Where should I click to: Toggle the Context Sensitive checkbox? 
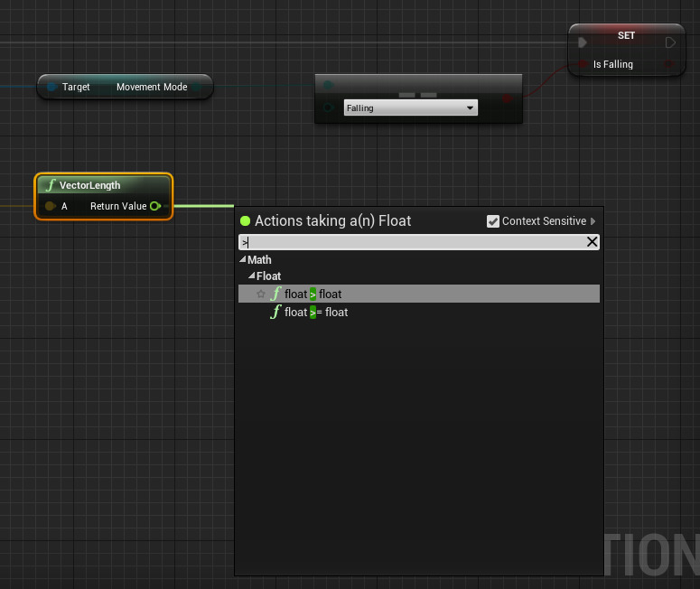pos(493,221)
